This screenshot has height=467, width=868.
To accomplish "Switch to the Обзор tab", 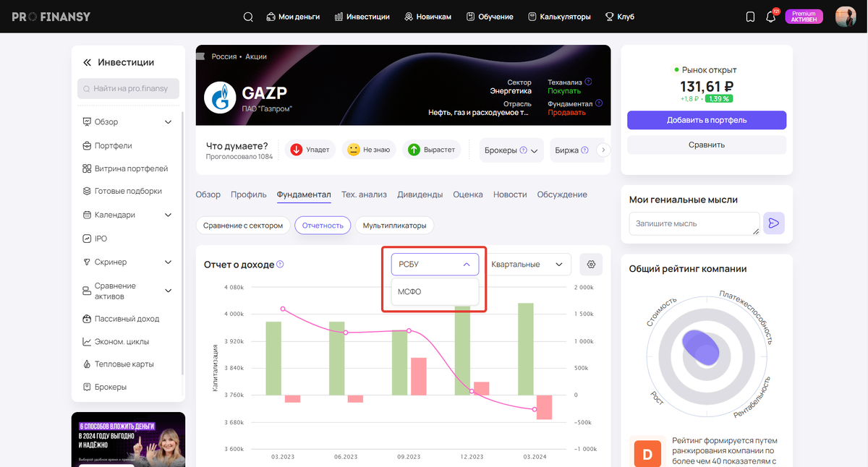I will [208, 194].
